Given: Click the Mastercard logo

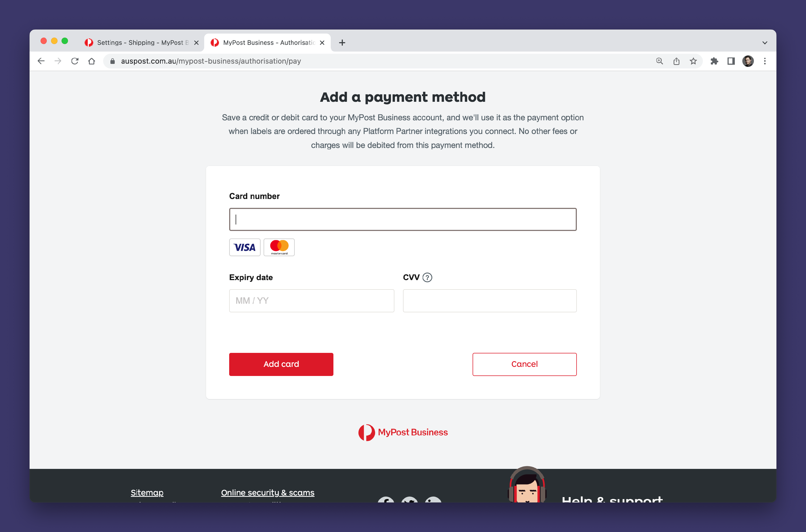Looking at the screenshot, I should pyautogui.click(x=279, y=247).
